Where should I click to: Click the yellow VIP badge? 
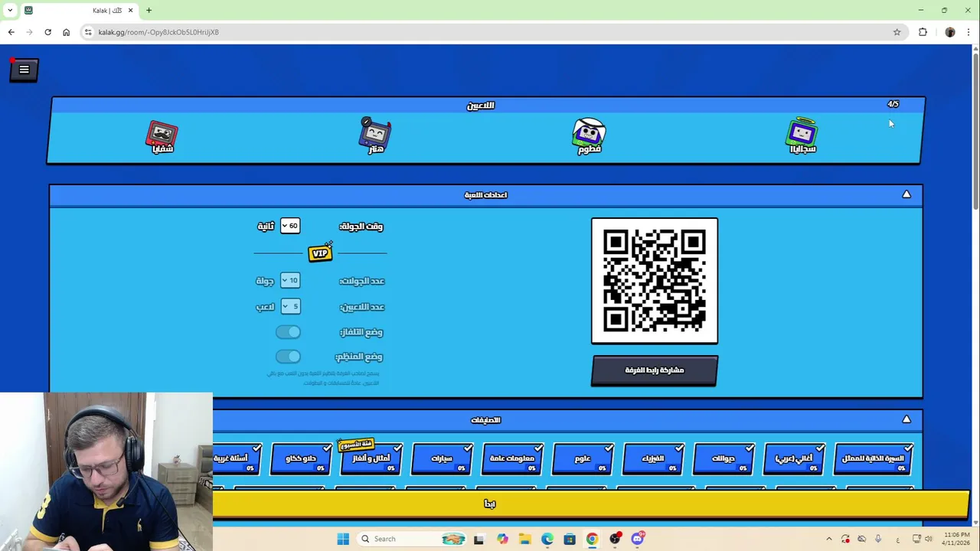(320, 253)
